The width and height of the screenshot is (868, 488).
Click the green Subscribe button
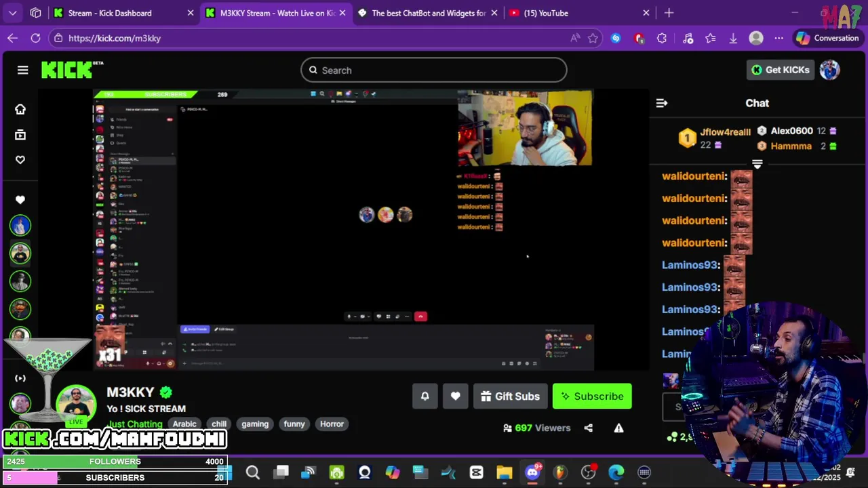coord(592,396)
